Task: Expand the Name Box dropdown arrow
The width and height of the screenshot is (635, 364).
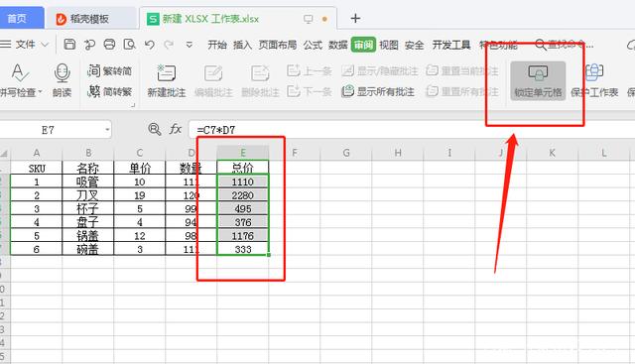Action: [x=107, y=130]
